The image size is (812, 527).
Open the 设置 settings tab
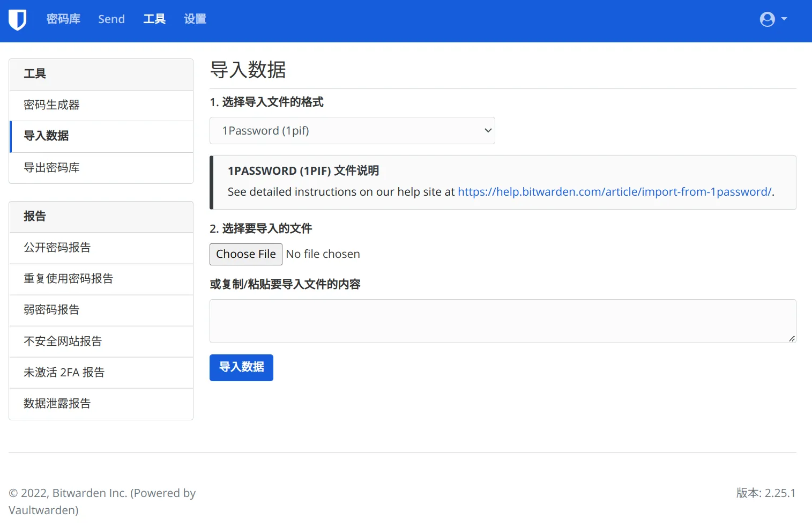coord(195,19)
